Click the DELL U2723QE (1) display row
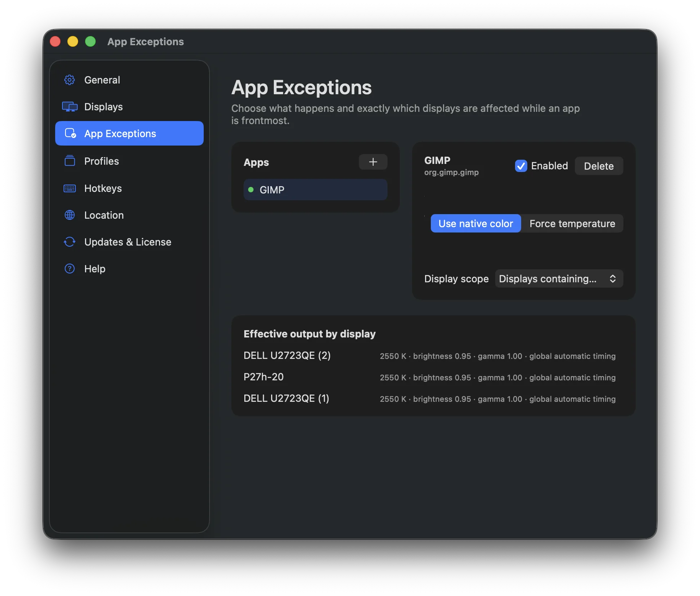Screen dimensions: 700x596 pyautogui.click(x=430, y=398)
